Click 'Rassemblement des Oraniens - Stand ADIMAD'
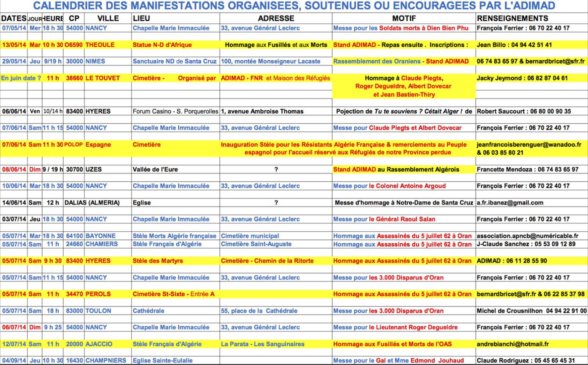 coord(401,61)
